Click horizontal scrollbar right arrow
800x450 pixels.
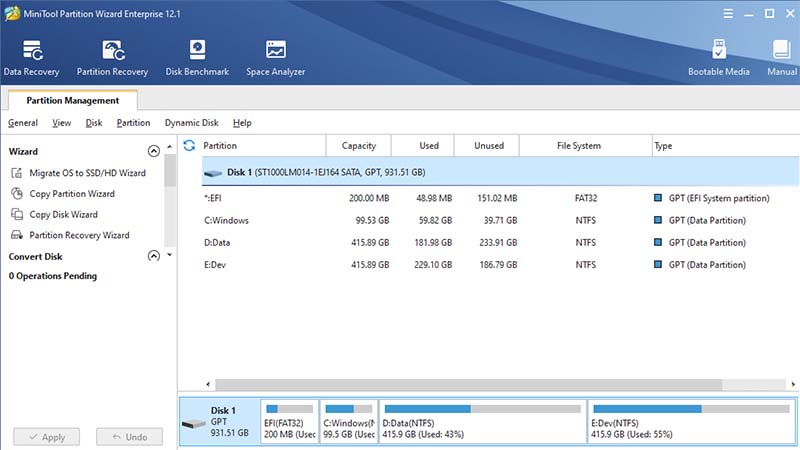click(793, 384)
